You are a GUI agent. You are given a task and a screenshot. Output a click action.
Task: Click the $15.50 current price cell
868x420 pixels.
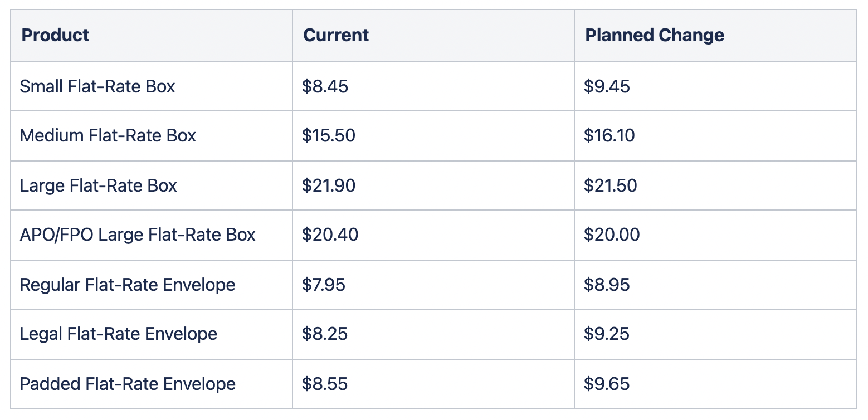[x=433, y=136]
